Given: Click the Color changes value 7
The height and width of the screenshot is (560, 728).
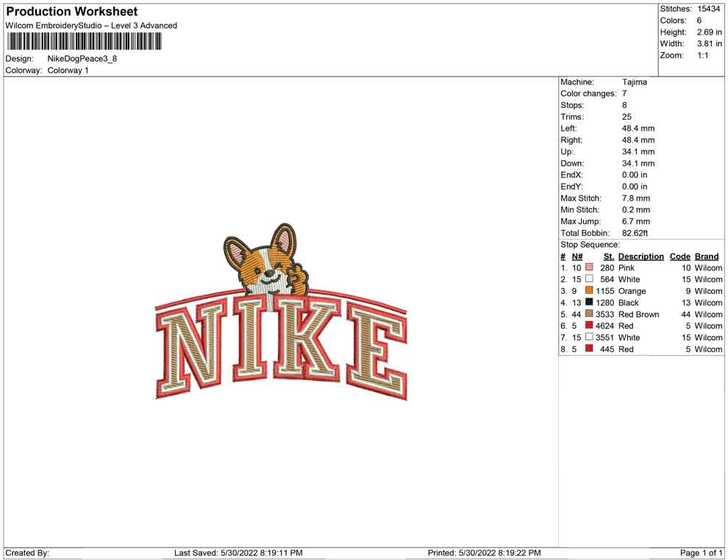Looking at the screenshot, I should pyautogui.click(x=624, y=94).
